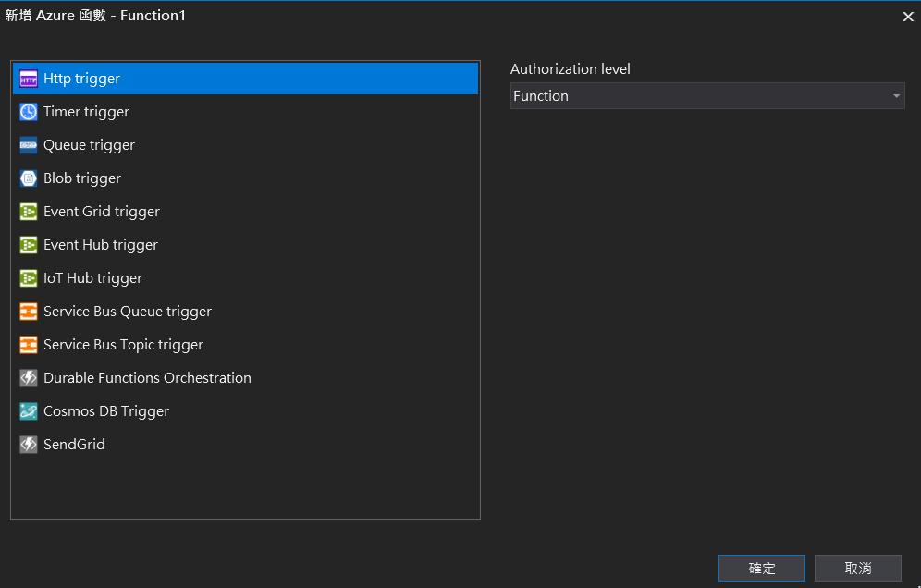Choose the Timer trigger label
Screen dimensions: 921x588
(x=86, y=112)
